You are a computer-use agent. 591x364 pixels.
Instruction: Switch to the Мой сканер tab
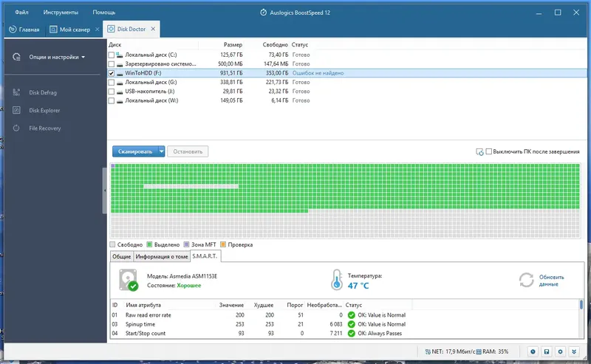click(70, 29)
